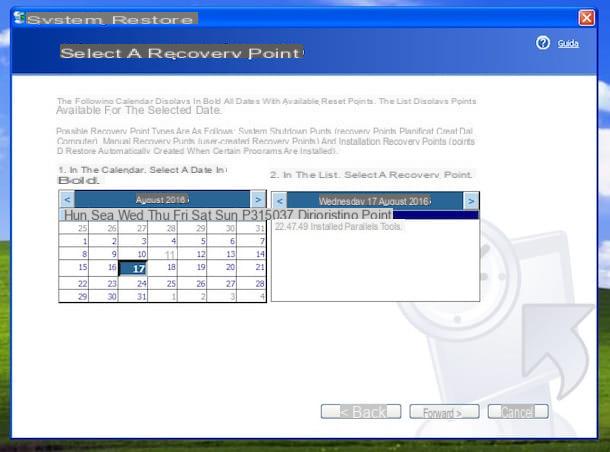Select August 27 in the fifth week row
This screenshot has width=610, height=452.
click(222, 283)
